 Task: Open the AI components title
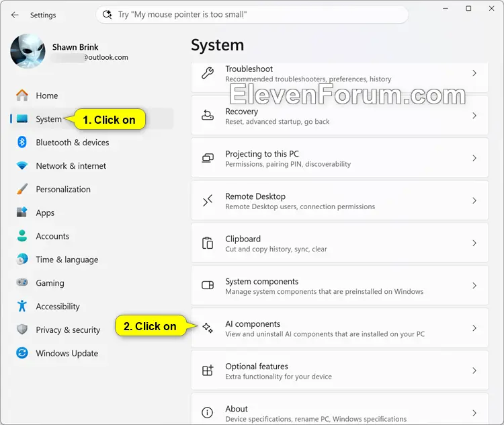(x=253, y=324)
